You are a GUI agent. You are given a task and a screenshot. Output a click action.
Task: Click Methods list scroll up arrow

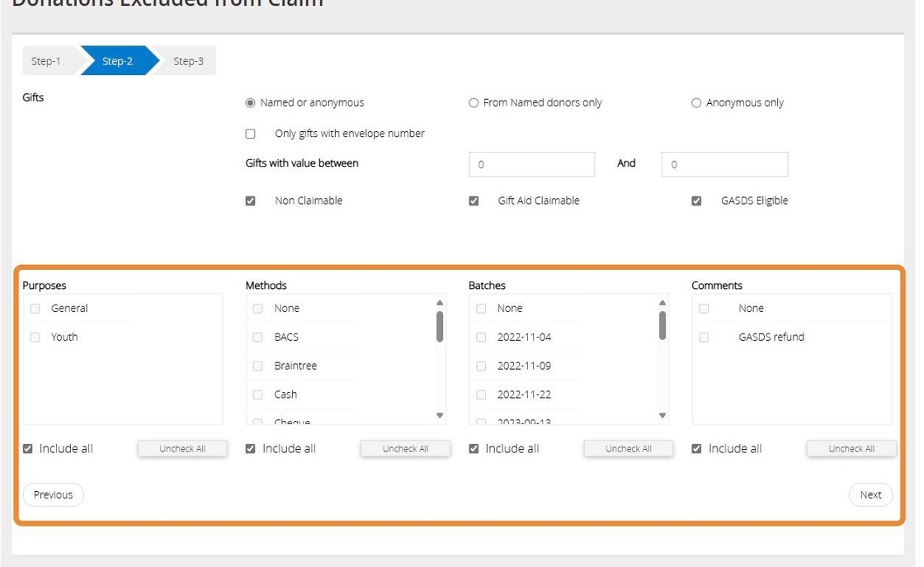click(x=440, y=302)
